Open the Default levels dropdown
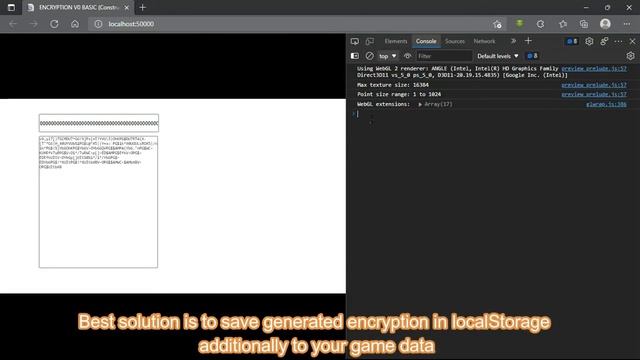Screen dimensions: 640x360 tap(498, 56)
